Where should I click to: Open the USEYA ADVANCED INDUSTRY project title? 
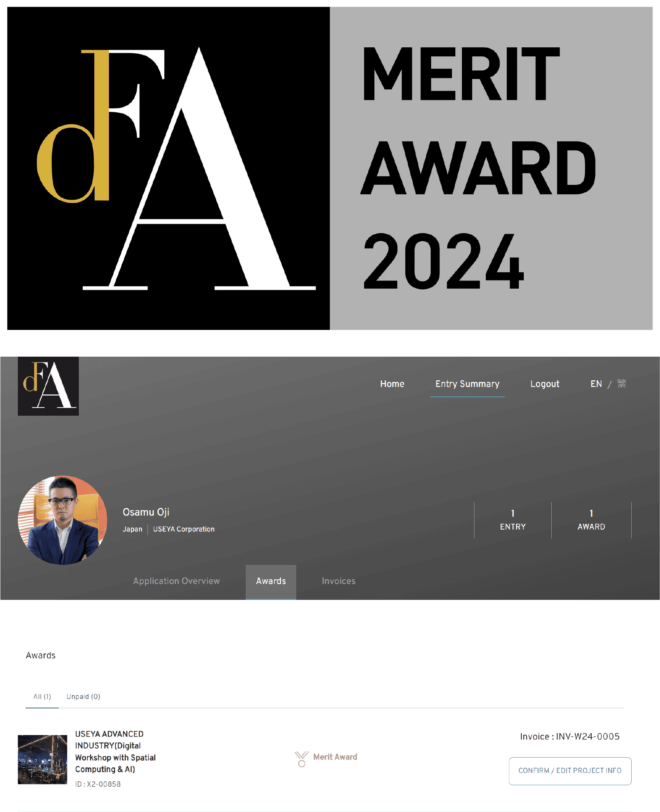(115, 751)
